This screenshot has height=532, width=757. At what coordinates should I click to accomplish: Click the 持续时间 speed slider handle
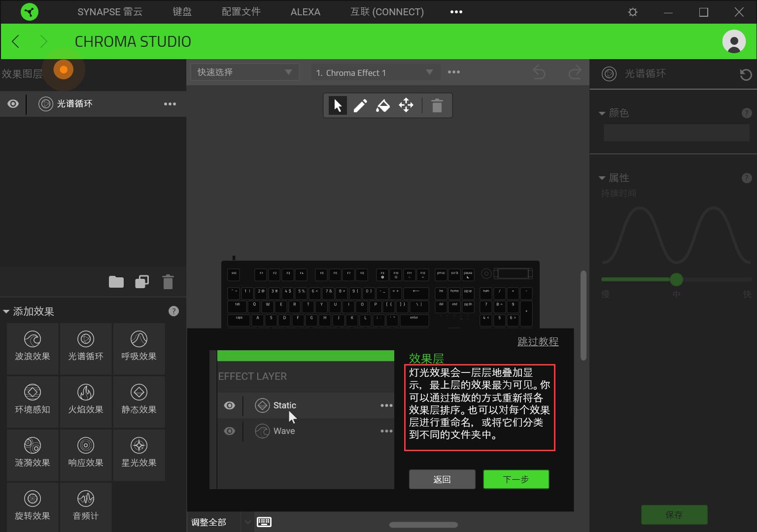[676, 280]
